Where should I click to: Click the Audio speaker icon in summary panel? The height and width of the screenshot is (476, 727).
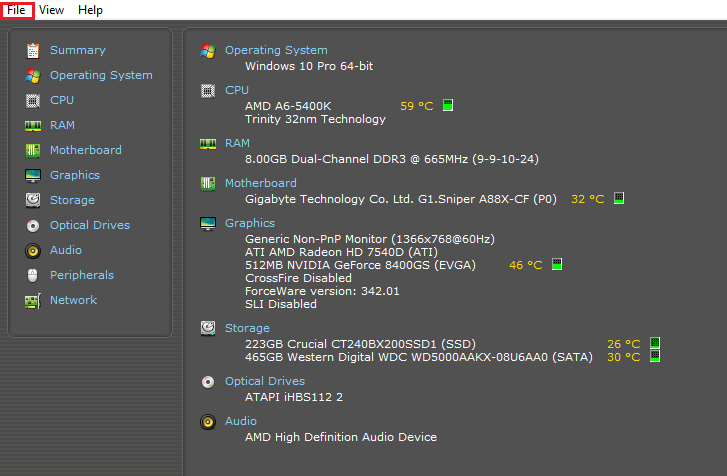click(x=208, y=422)
